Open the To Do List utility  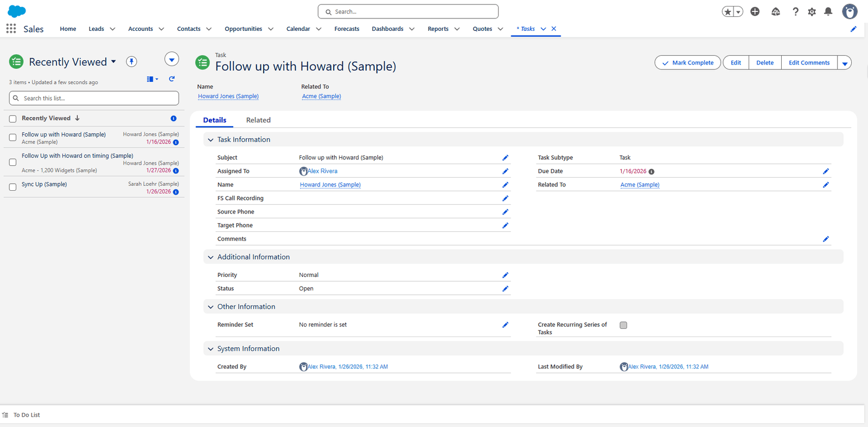(21, 415)
